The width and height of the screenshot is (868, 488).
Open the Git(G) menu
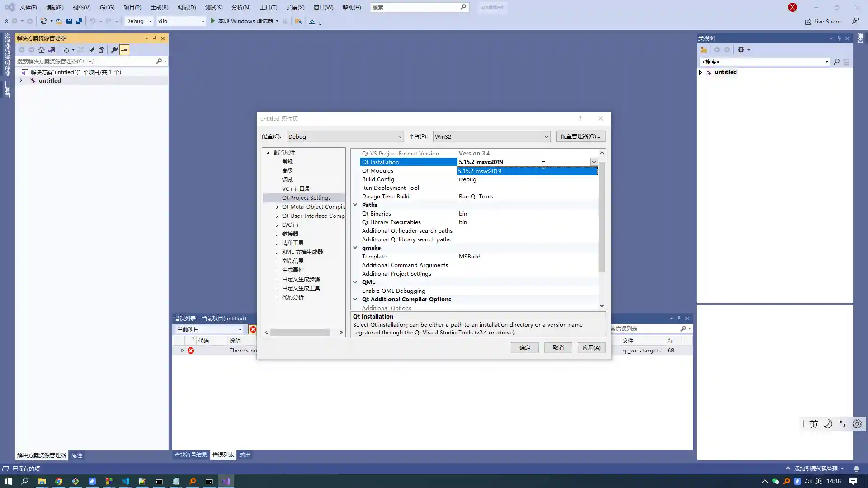point(107,7)
